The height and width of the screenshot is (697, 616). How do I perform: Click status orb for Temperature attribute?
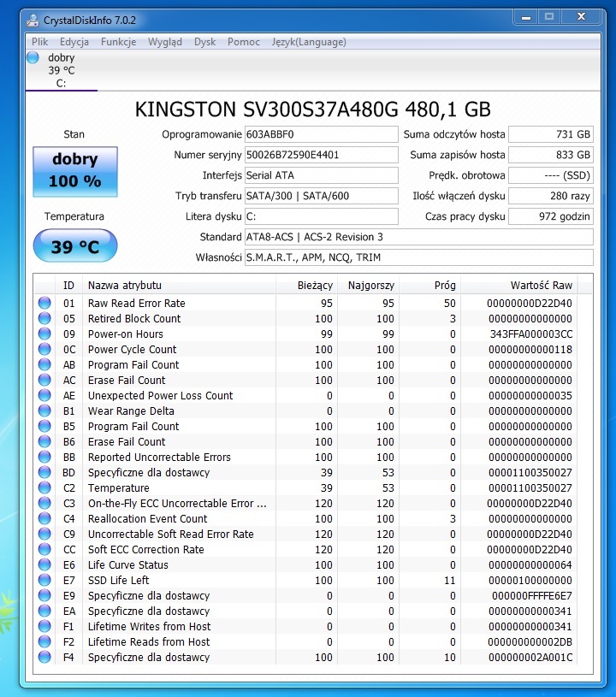[x=44, y=487]
